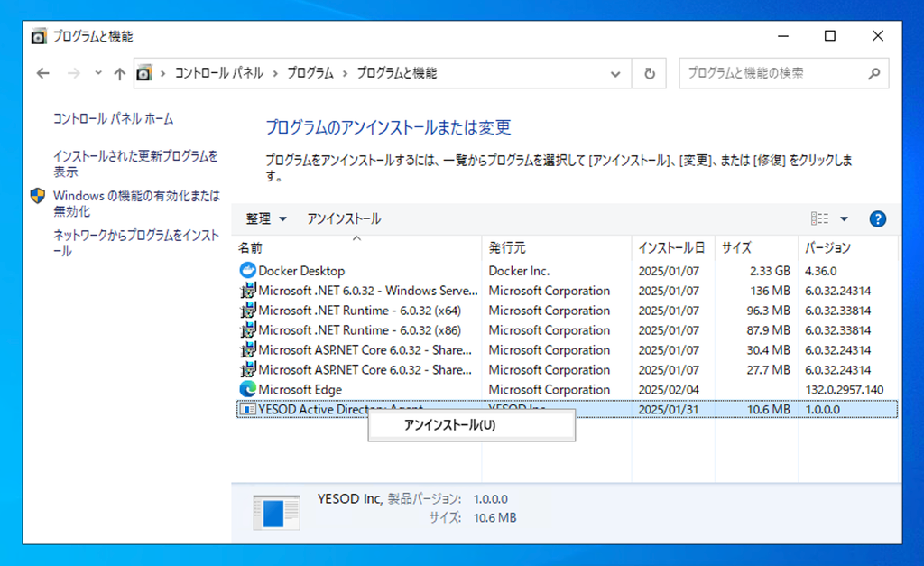The height and width of the screenshot is (566, 924).
Task: Click the Microsoft Edge icon in list
Action: point(248,389)
